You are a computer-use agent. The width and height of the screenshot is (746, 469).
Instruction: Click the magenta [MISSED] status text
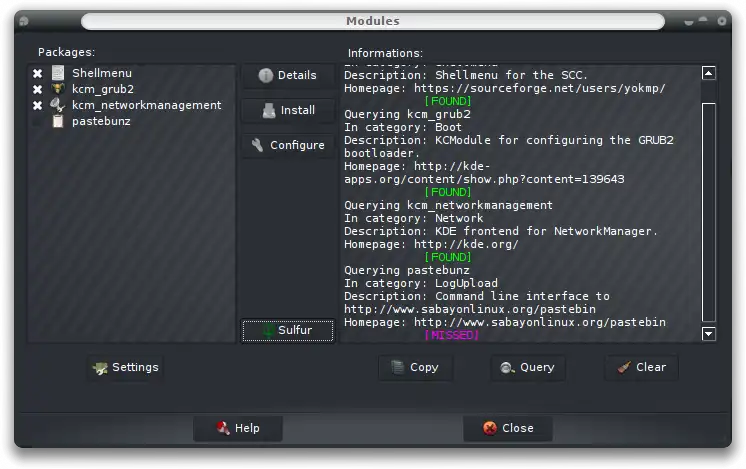451,335
